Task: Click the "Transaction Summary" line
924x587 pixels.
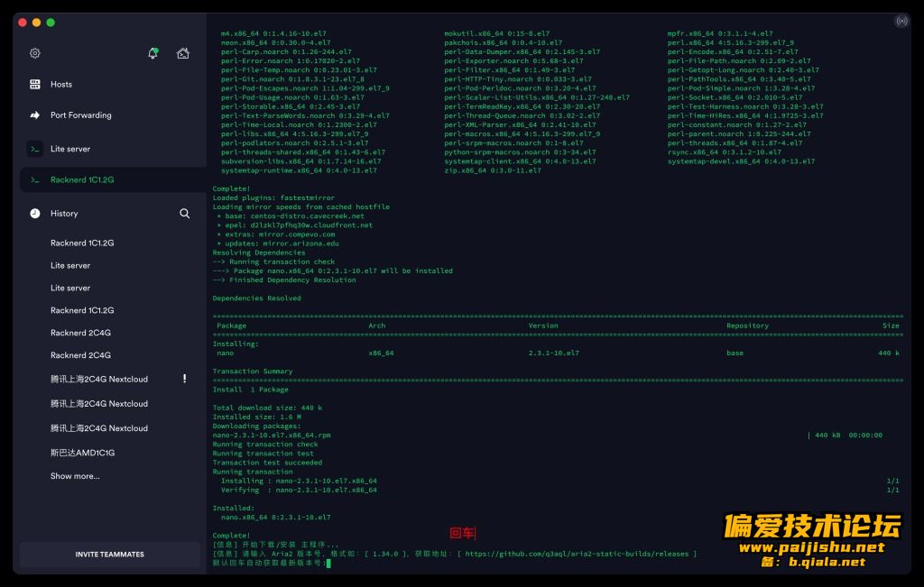Action: (253, 371)
